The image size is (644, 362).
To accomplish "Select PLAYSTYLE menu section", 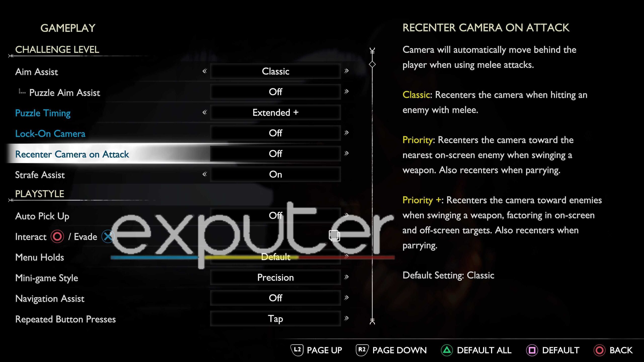I will point(39,194).
